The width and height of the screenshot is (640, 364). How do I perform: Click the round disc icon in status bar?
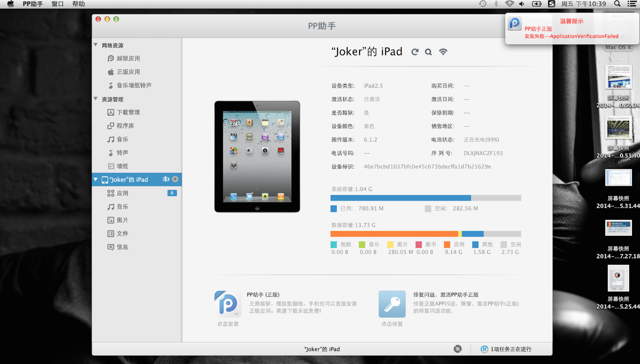pyautogui.click(x=458, y=349)
